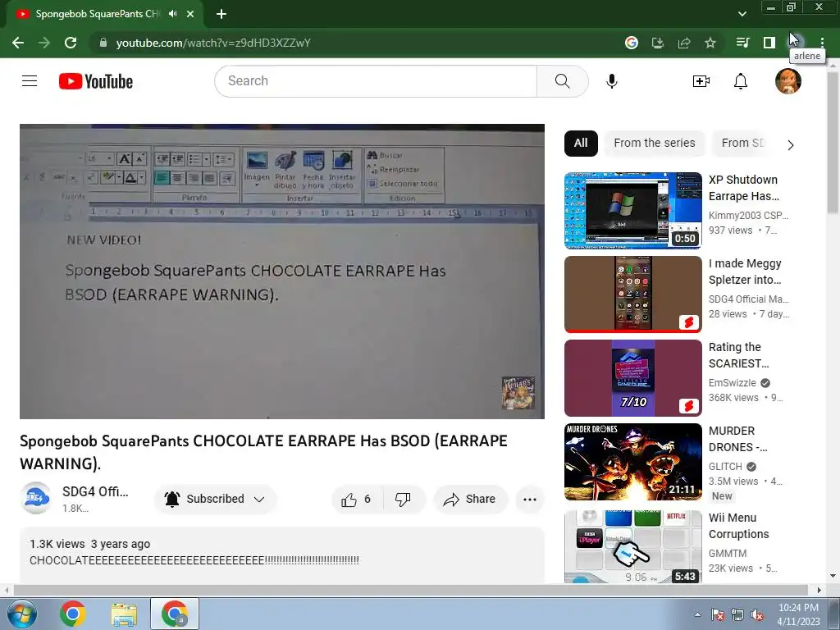The image size is (840, 630).
Task: Dislike the video with thumbs down
Action: (x=403, y=500)
